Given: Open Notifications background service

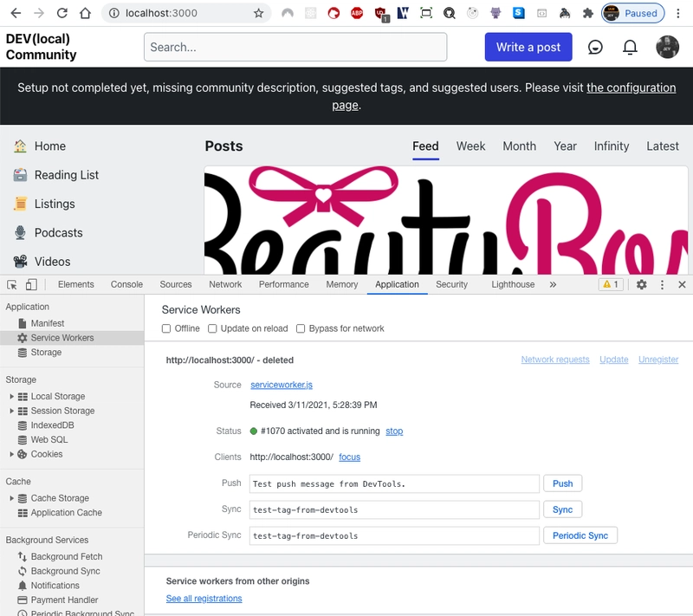Looking at the screenshot, I should point(55,586).
